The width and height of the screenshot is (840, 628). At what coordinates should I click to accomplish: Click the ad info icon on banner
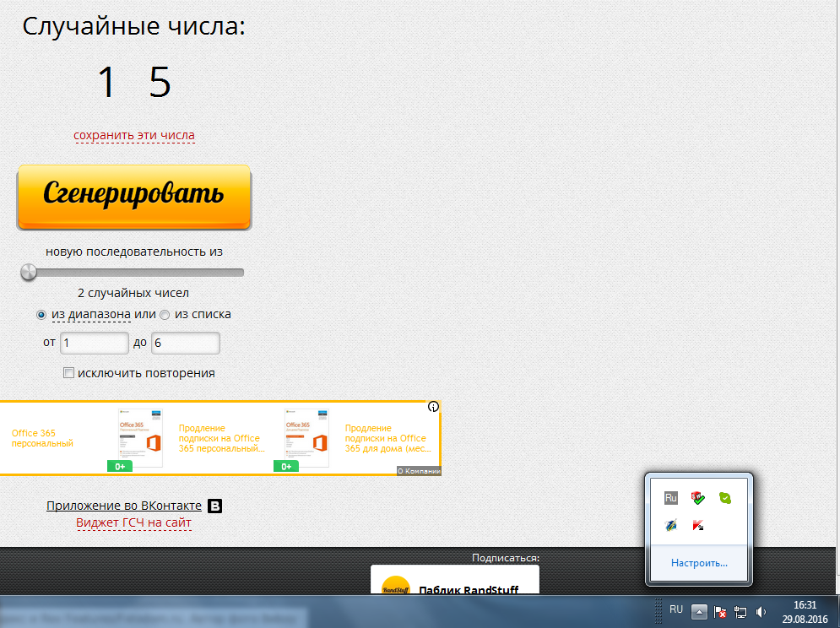tap(434, 407)
